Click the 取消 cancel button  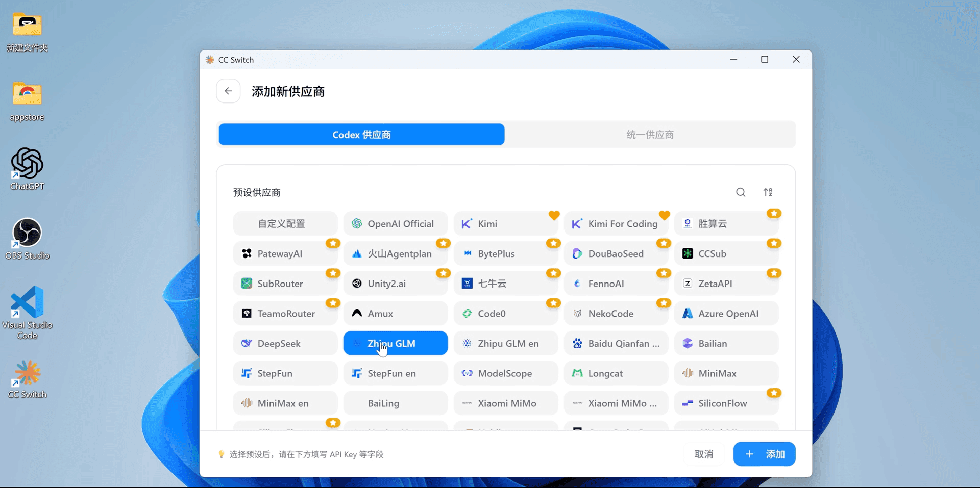pyautogui.click(x=704, y=454)
